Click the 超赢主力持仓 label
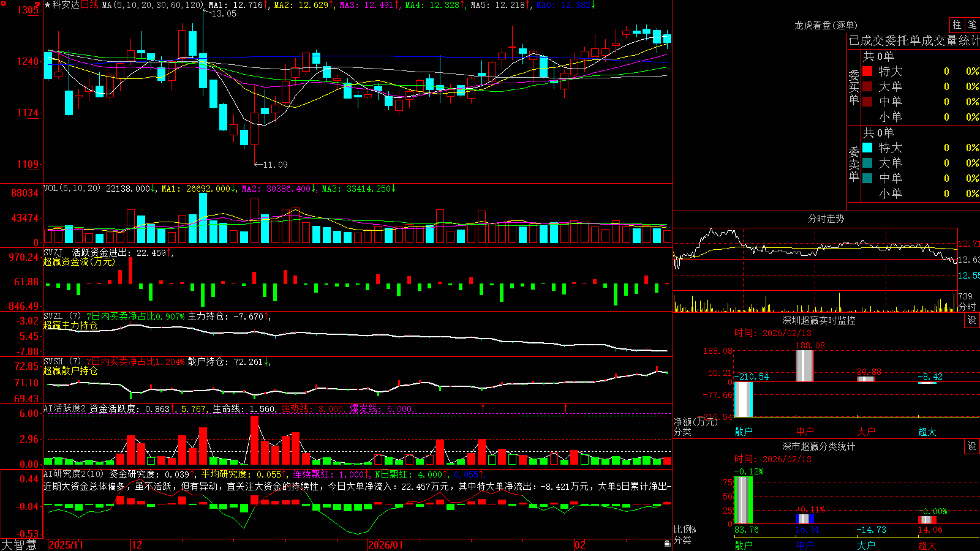Screen dimensions: 980x551 70,325
